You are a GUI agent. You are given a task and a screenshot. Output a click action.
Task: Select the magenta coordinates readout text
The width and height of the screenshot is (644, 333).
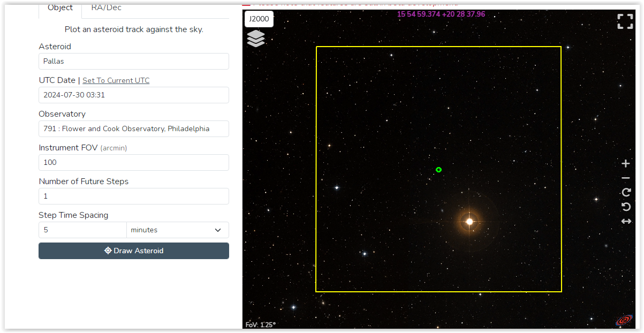[x=441, y=14]
